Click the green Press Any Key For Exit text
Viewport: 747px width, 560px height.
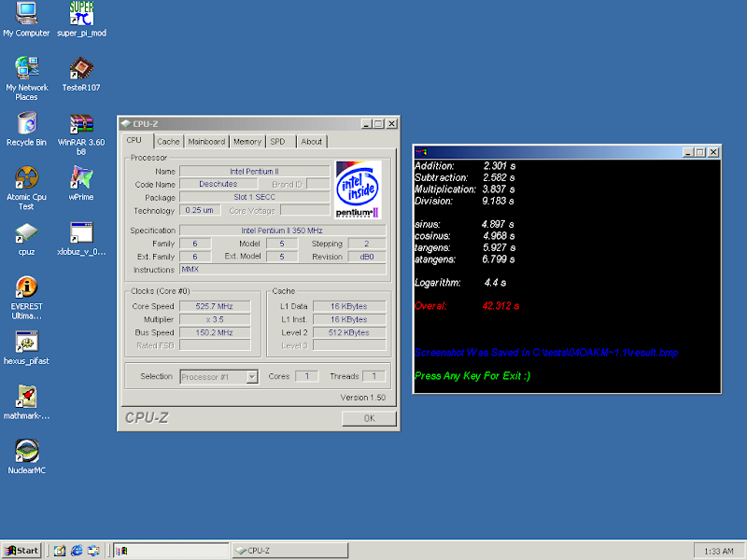point(472,376)
